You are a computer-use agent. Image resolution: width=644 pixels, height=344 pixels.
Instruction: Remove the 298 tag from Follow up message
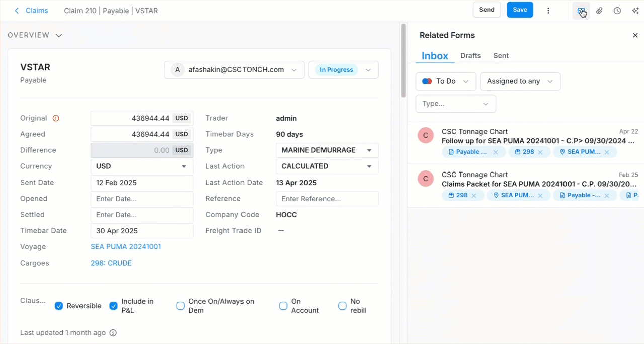[540, 152]
